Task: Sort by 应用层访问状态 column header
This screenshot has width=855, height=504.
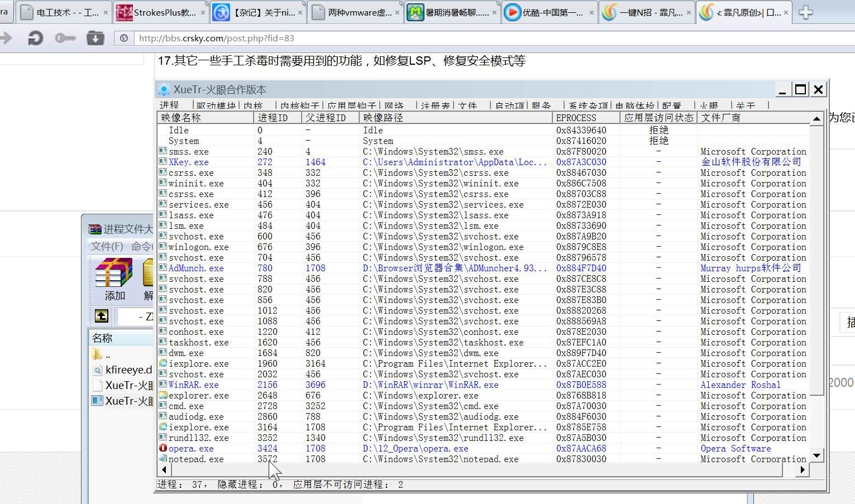Action: [x=658, y=118]
